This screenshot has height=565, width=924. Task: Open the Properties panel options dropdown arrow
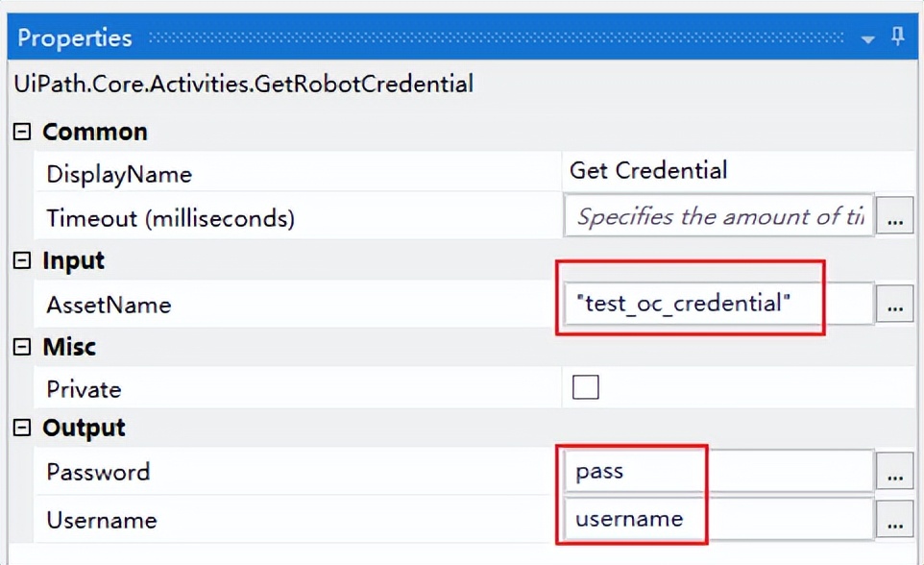(868, 39)
